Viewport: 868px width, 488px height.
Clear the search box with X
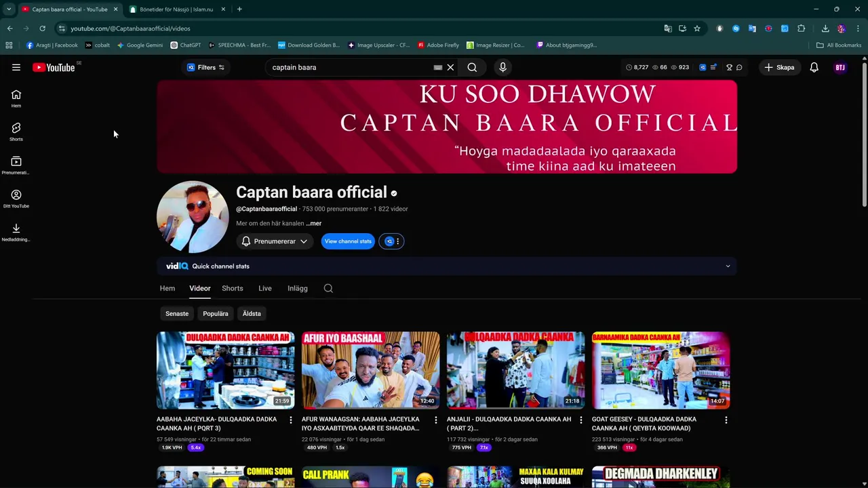point(450,67)
